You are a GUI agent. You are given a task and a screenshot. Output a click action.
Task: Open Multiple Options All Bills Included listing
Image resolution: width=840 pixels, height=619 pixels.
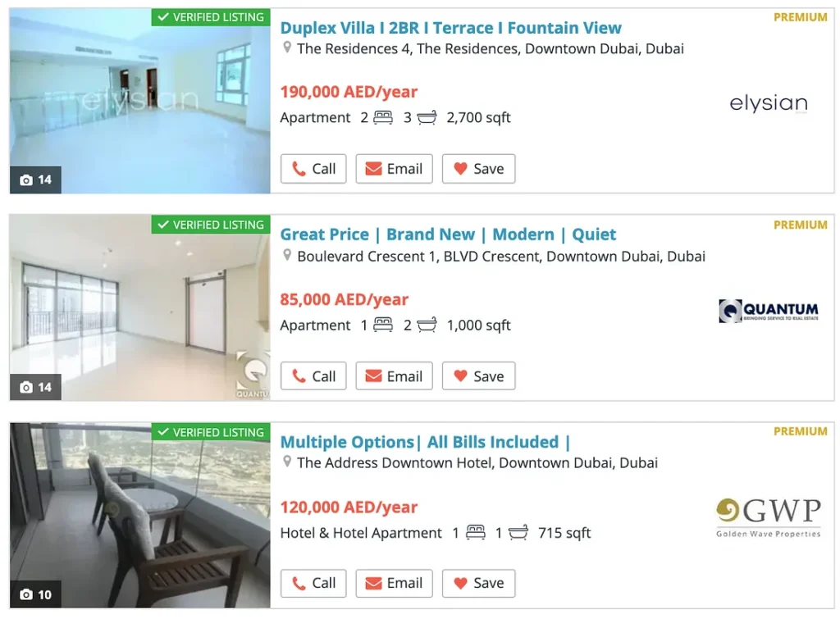pos(426,442)
